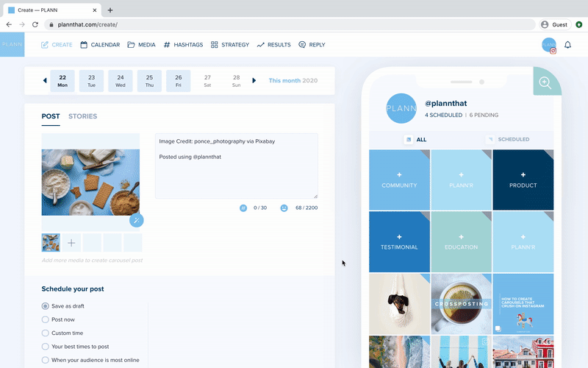Click the browser address bar
The height and width of the screenshot is (368, 588).
(290, 24)
